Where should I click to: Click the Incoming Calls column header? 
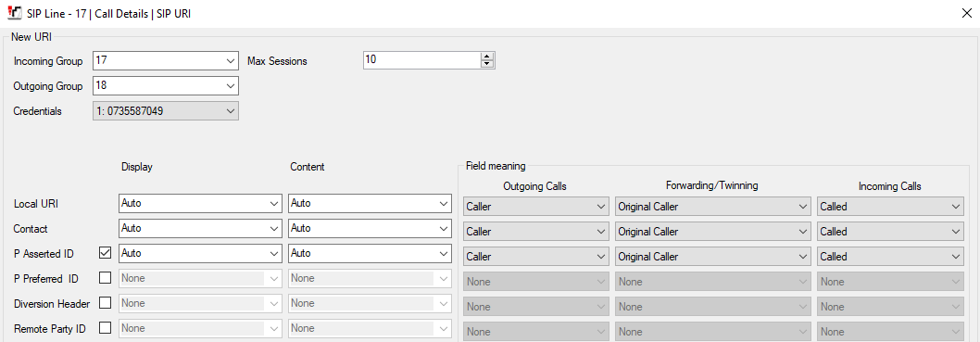889,186
